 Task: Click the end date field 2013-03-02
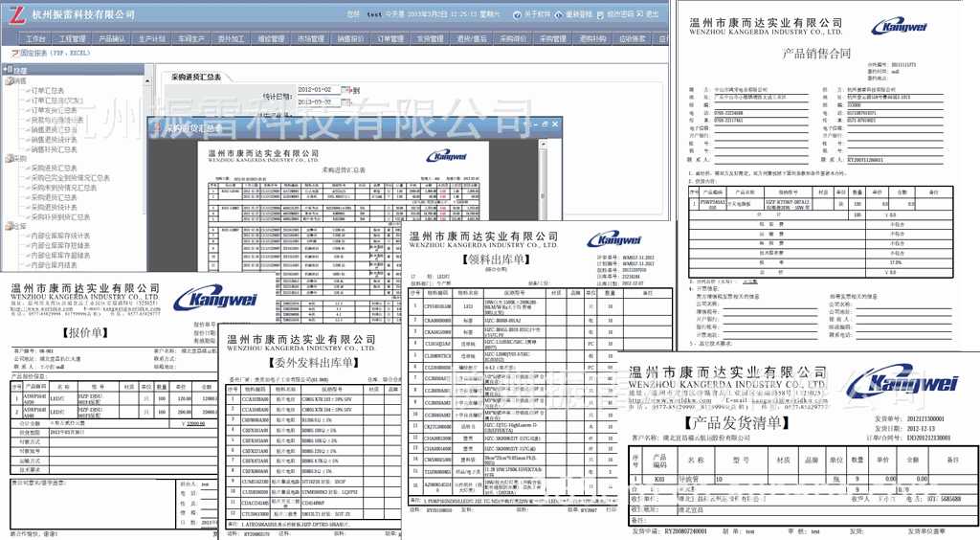[318, 101]
